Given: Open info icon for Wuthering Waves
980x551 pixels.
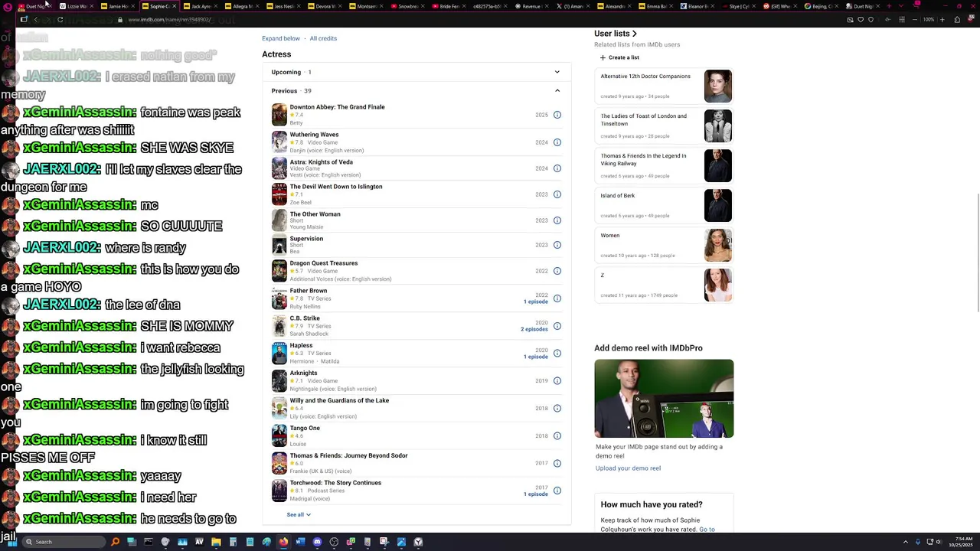Looking at the screenshot, I should click(557, 142).
